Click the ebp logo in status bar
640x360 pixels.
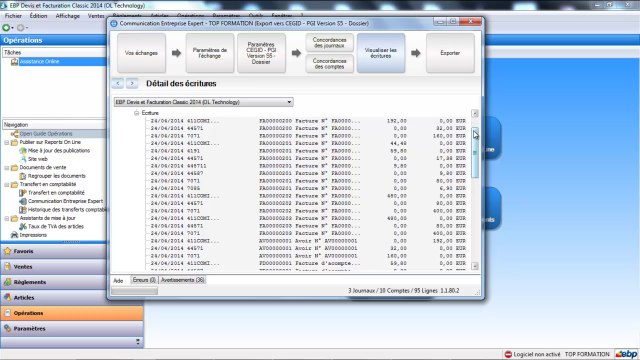[x=627, y=354]
